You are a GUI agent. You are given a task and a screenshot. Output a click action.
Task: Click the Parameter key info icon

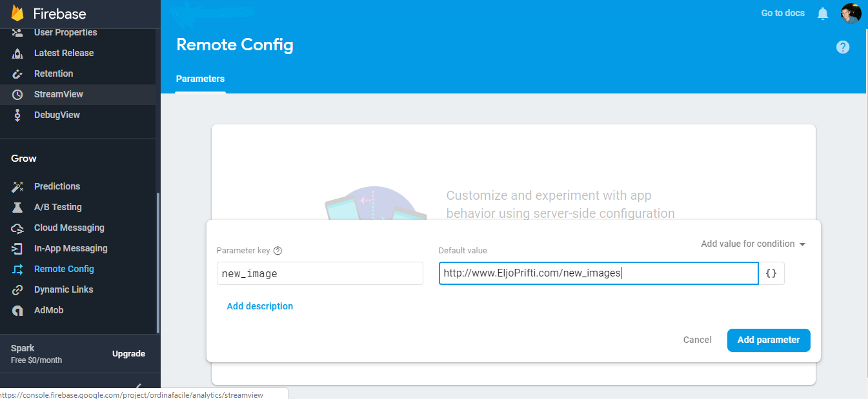(278, 251)
